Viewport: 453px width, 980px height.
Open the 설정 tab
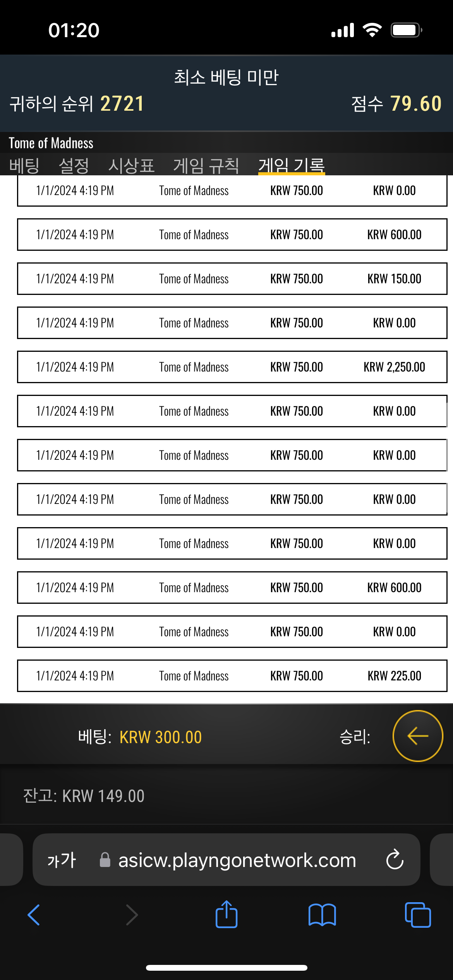[x=74, y=166]
